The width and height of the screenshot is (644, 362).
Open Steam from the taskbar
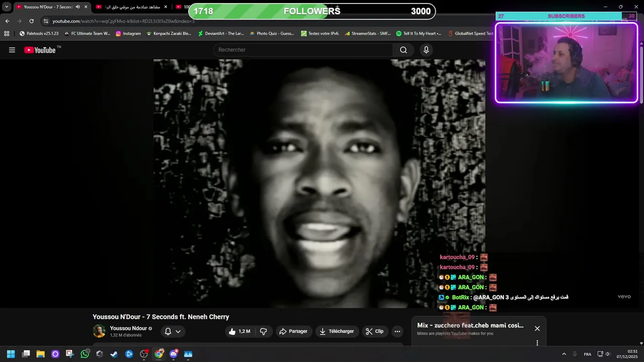(x=114, y=354)
